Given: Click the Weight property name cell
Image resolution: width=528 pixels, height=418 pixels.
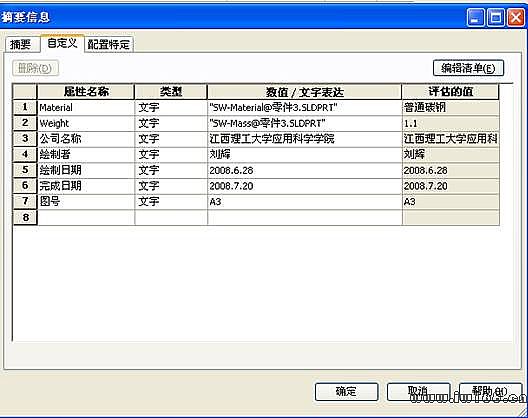Looking at the screenshot, I should tap(86, 123).
